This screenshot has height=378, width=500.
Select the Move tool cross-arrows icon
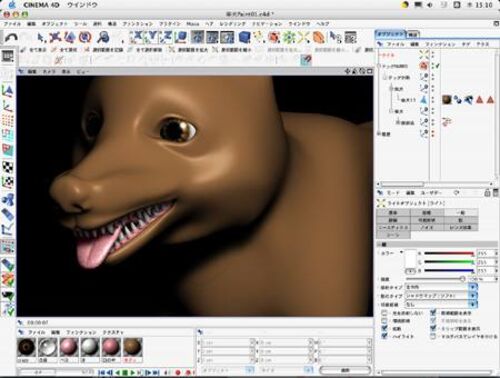56,37
